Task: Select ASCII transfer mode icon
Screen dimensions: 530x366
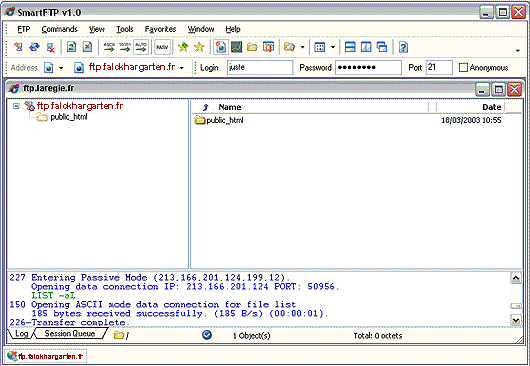Action: click(109, 47)
